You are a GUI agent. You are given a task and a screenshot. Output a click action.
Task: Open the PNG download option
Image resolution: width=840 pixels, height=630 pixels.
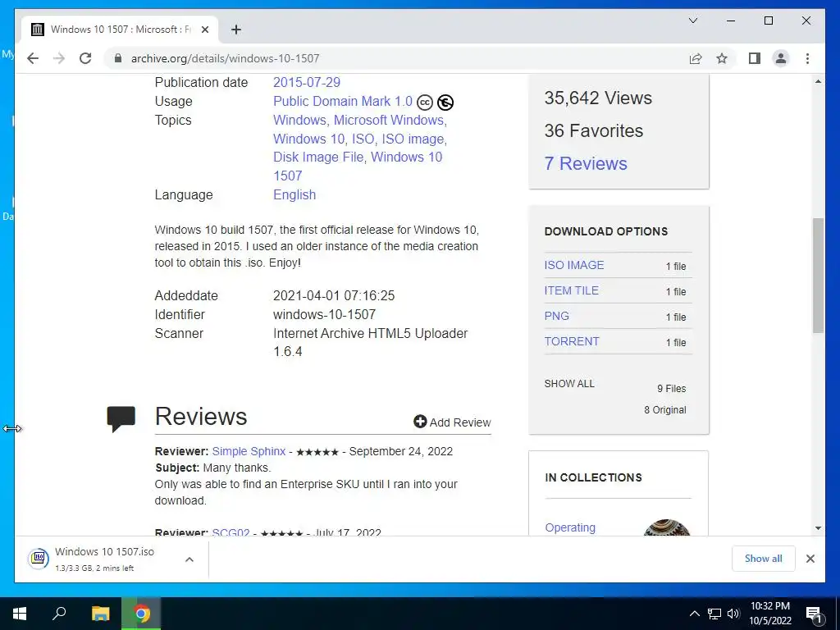coord(557,316)
